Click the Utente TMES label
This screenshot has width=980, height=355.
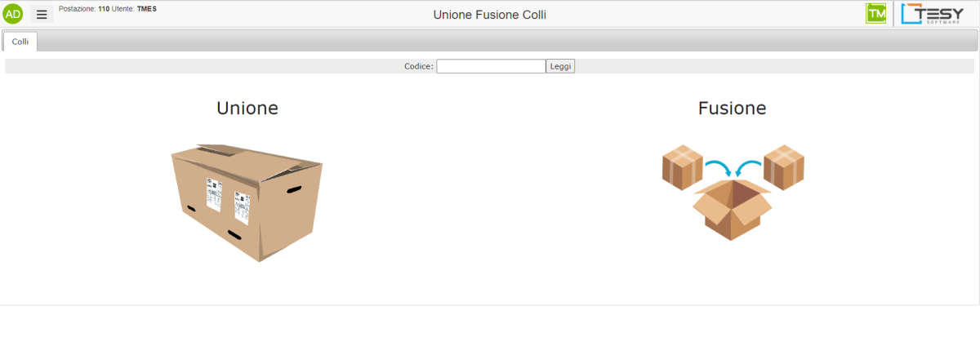(x=135, y=9)
